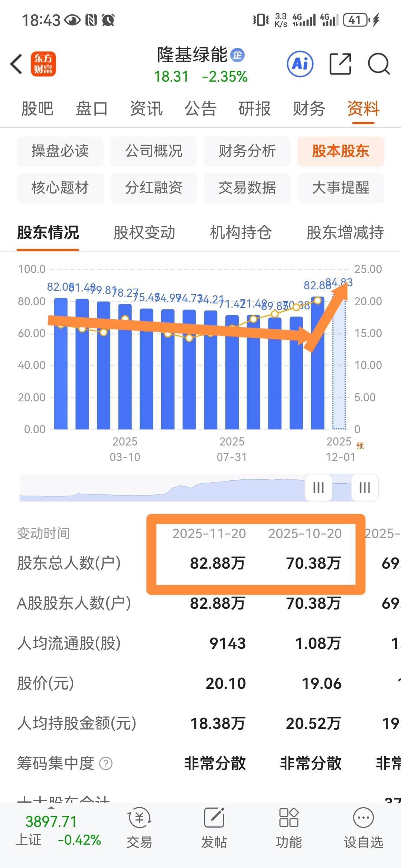Open the 大事提醒 section button
The height and width of the screenshot is (868, 401).
tap(341, 188)
